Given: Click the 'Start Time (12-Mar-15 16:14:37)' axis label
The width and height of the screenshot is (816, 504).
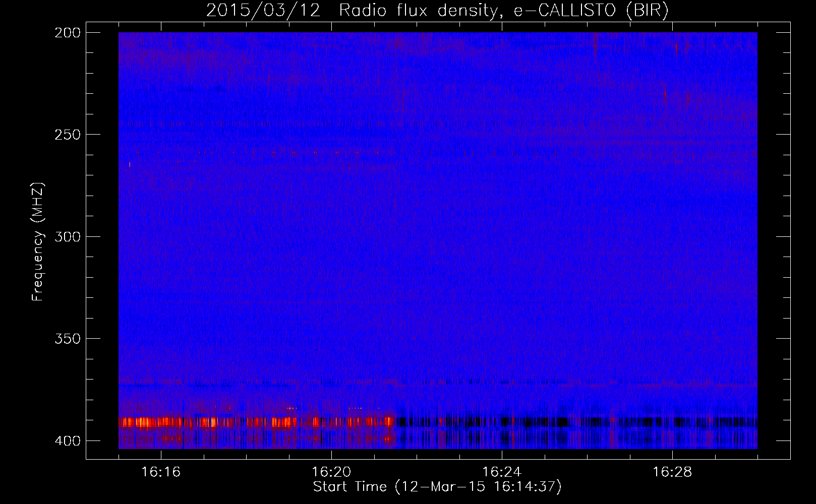Looking at the screenshot, I should [437, 487].
